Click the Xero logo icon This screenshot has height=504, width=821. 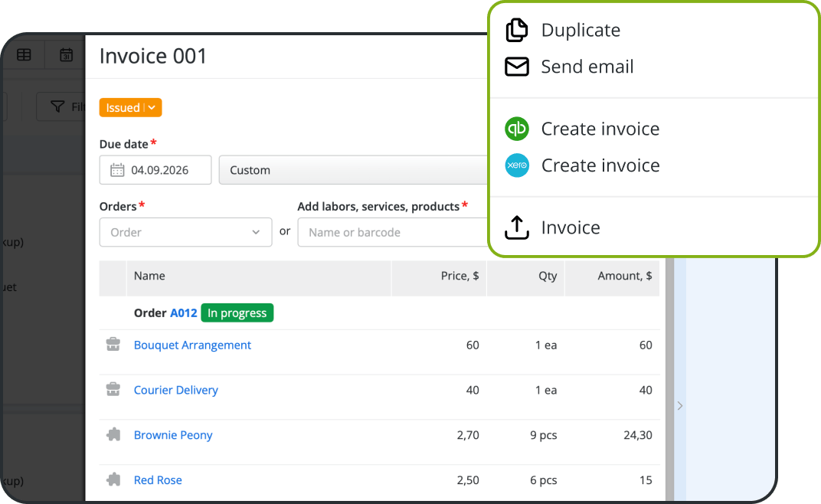pyautogui.click(x=517, y=165)
